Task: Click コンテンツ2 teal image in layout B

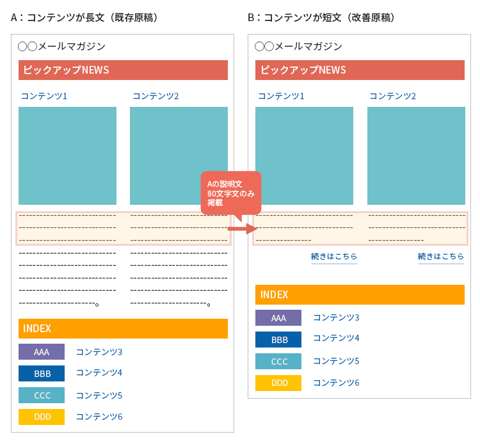Action: tap(416, 156)
